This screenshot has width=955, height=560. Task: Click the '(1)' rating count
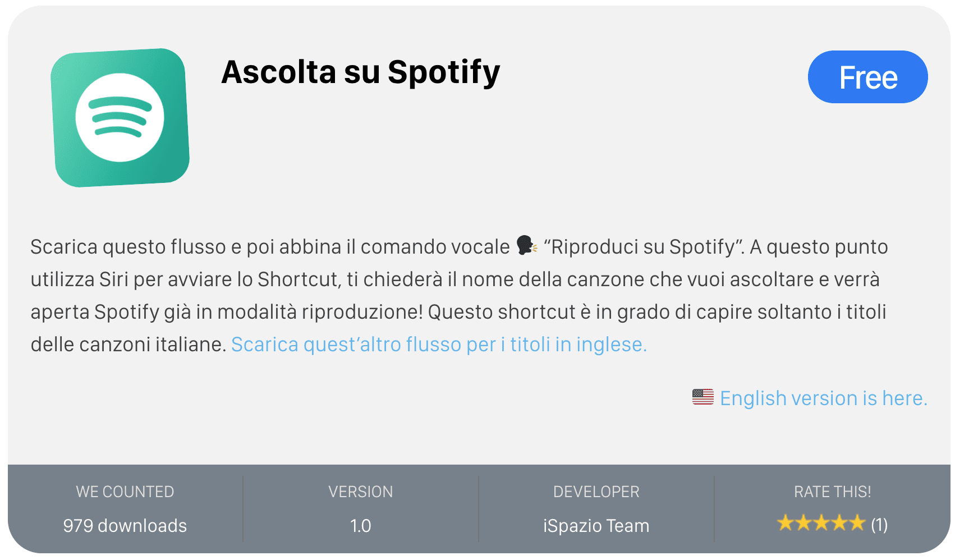point(879,525)
